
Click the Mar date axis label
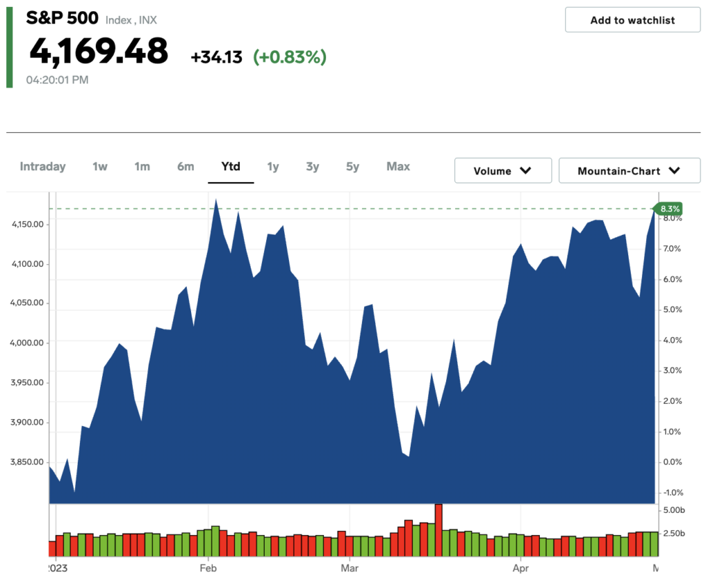pyautogui.click(x=350, y=568)
